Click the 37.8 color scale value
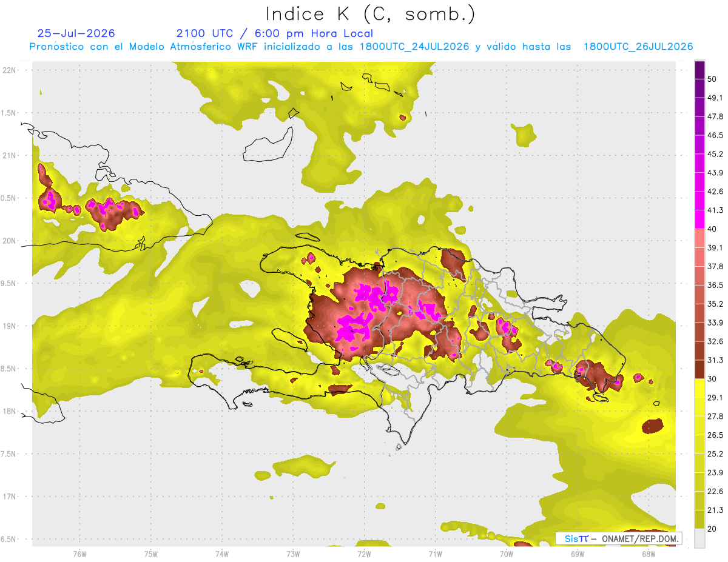Viewport: 728px width, 562px height. pyautogui.click(x=716, y=266)
